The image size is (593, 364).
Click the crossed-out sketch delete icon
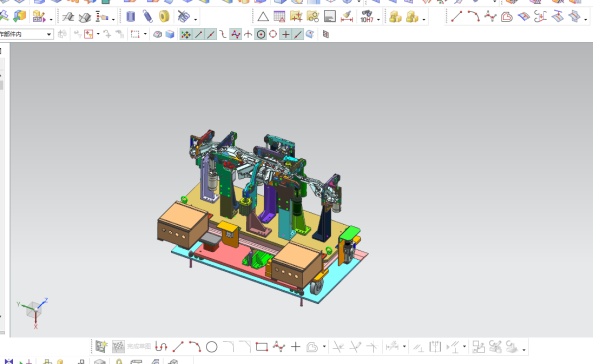pyautogui.click(x=184, y=17)
